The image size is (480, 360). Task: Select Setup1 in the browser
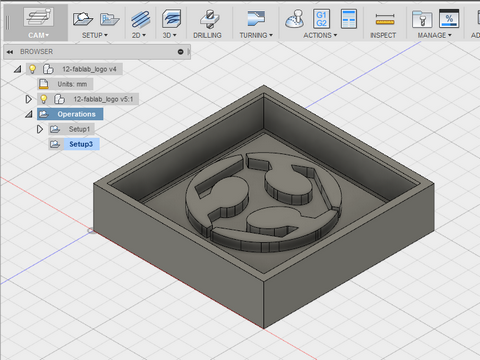point(79,129)
